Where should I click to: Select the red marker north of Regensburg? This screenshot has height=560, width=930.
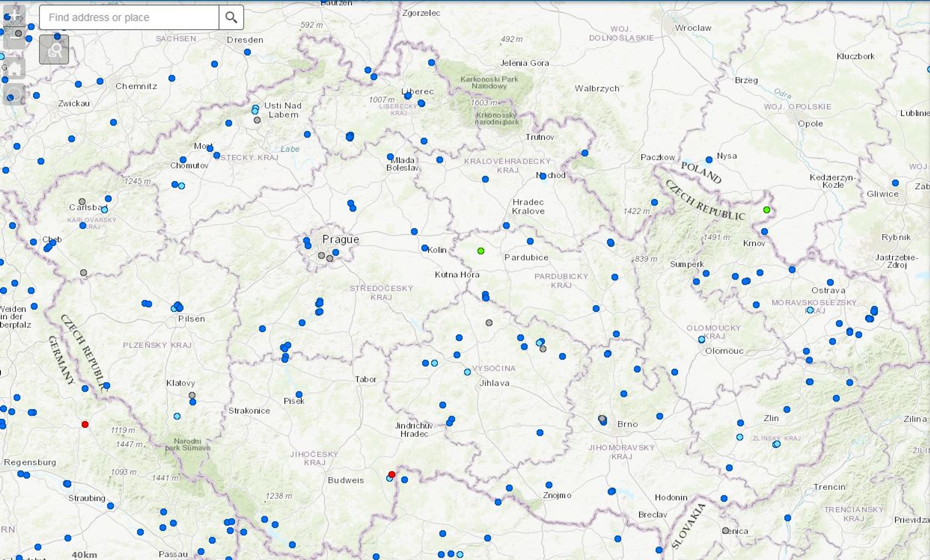tap(85, 424)
